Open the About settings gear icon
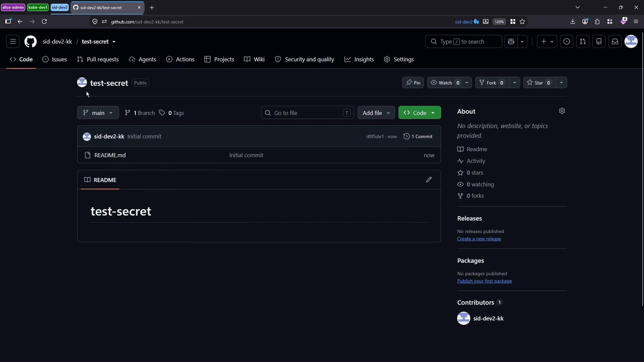 click(x=562, y=111)
